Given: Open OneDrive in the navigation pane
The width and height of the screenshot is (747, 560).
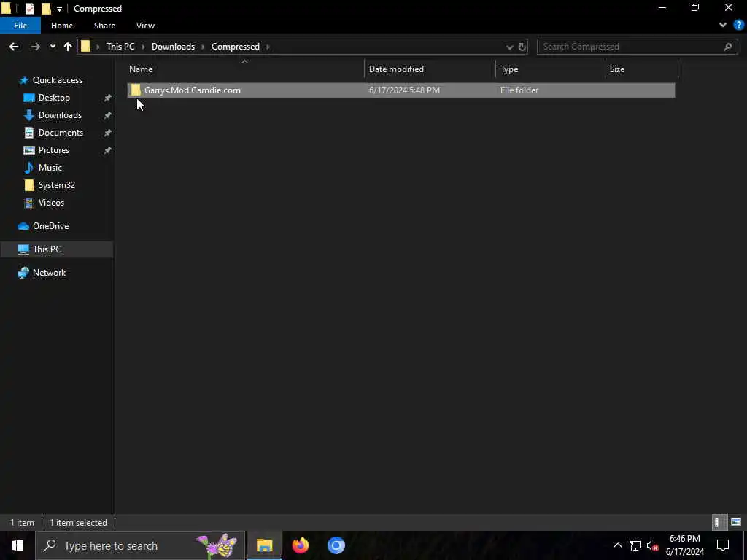Looking at the screenshot, I should tap(50, 226).
